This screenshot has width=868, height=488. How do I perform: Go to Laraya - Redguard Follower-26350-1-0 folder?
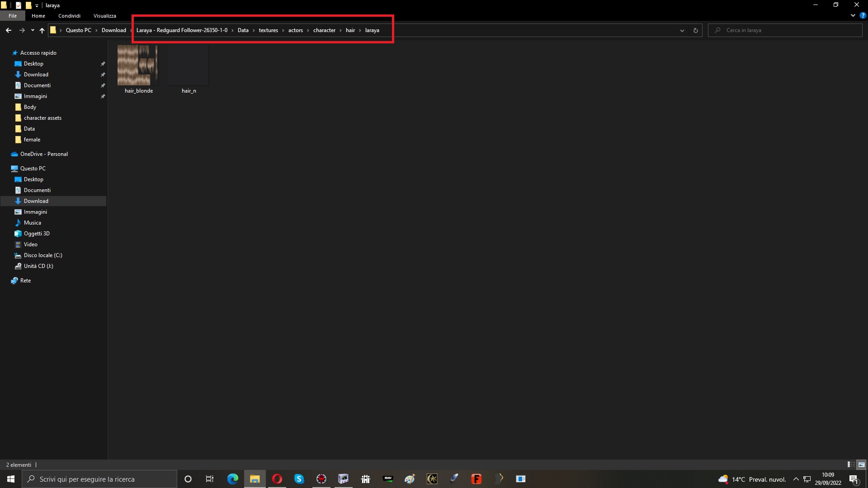point(182,30)
